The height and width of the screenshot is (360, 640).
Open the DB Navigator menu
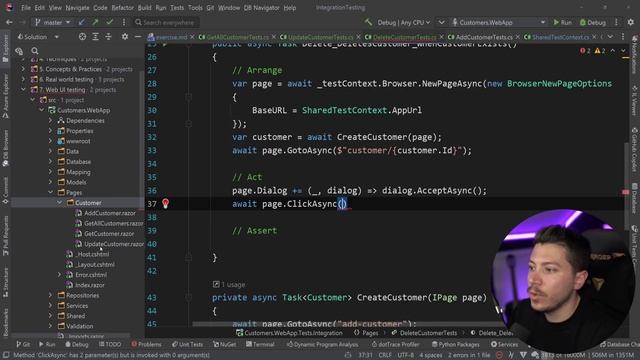coord(261,8)
